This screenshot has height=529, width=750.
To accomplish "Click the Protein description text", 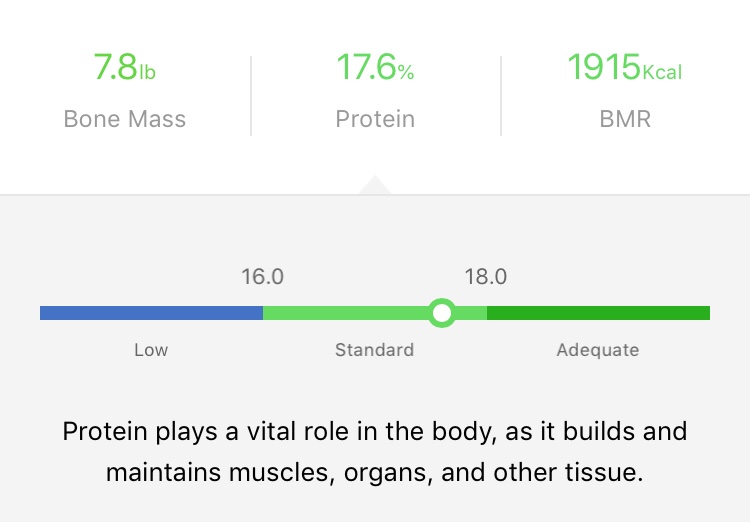I will (x=375, y=451).
